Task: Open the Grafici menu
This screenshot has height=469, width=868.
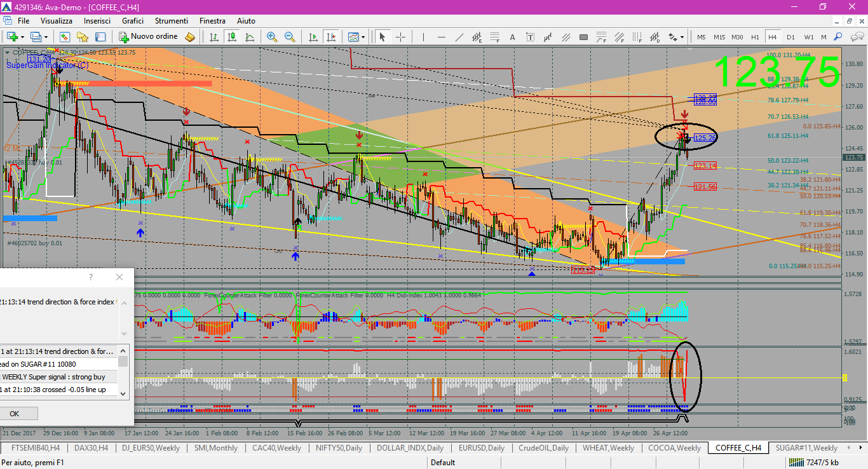Action: (133, 21)
